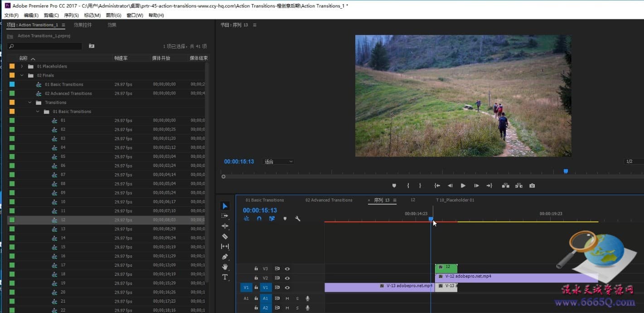Click Add Marker in the program monitor
The width and height of the screenshot is (644, 313).
pos(394,186)
